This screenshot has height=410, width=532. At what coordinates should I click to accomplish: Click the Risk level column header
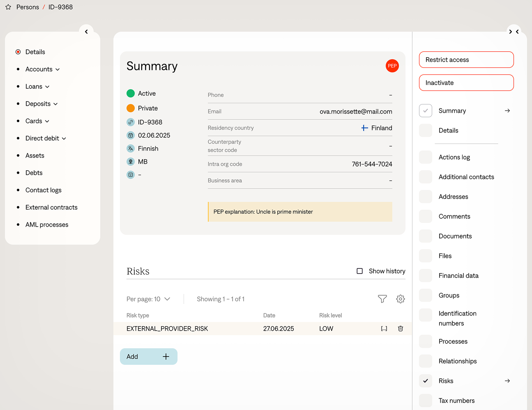tap(331, 315)
